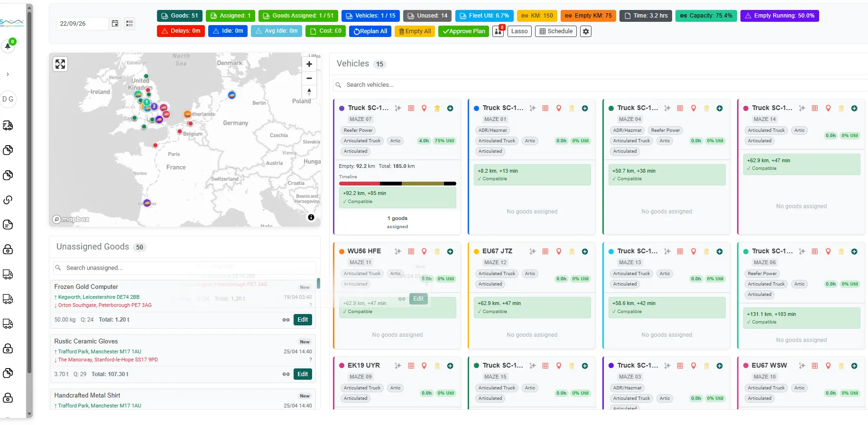Focus the Search vehicles field
This screenshot has height=425, width=868.
tap(600, 85)
